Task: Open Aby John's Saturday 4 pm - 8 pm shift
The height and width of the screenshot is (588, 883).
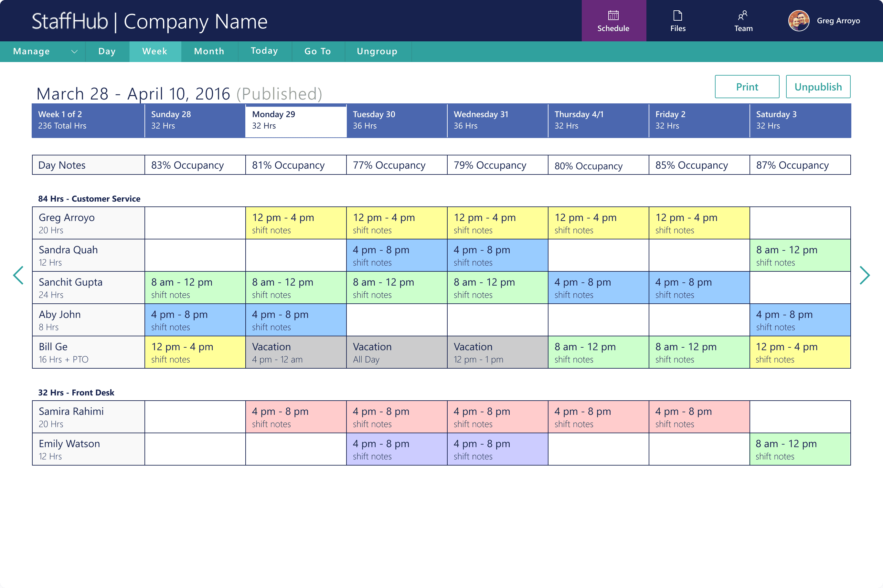Action: point(800,320)
